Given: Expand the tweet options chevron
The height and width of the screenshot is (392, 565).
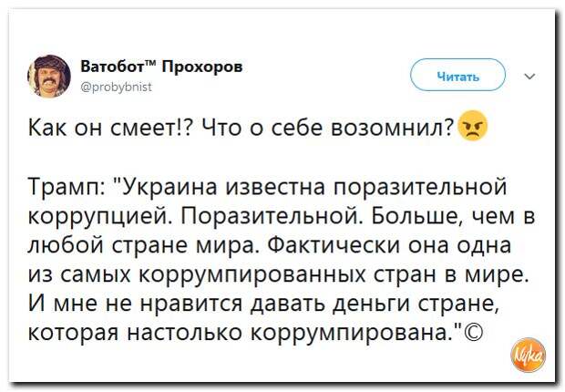Looking at the screenshot, I should 530,77.
